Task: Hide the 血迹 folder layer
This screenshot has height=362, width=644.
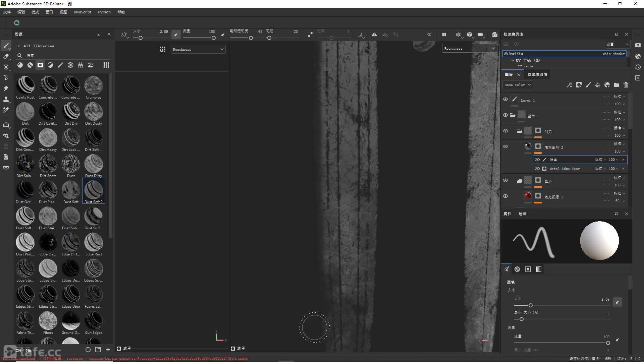Action: click(x=505, y=180)
